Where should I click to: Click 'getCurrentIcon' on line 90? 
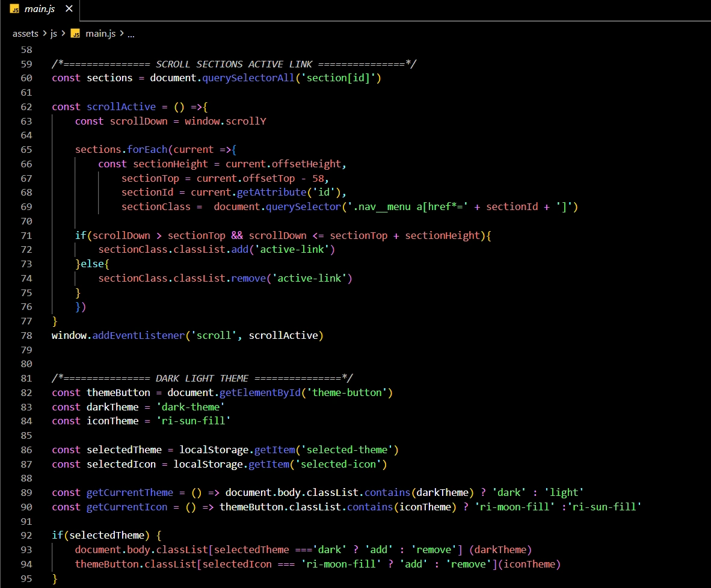point(126,507)
